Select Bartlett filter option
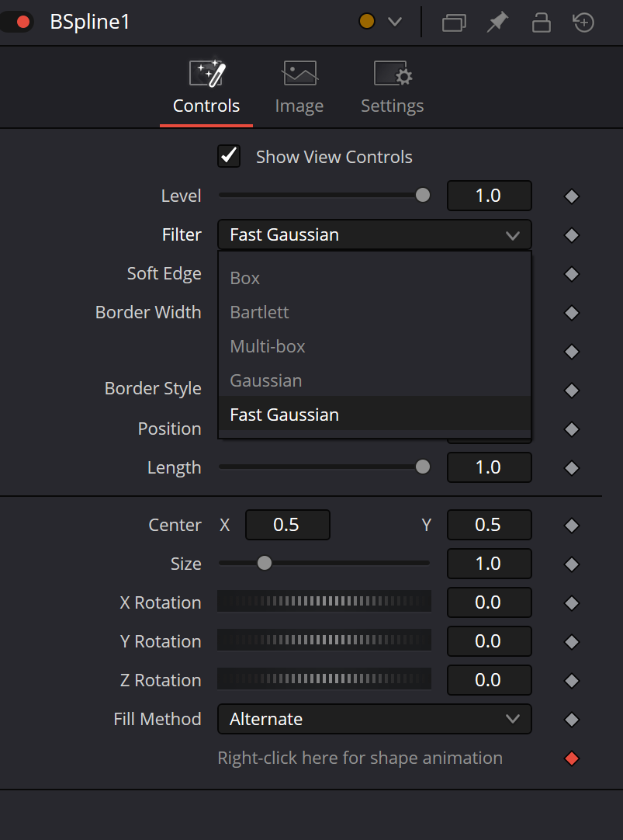Image resolution: width=623 pixels, height=840 pixels. (x=374, y=312)
